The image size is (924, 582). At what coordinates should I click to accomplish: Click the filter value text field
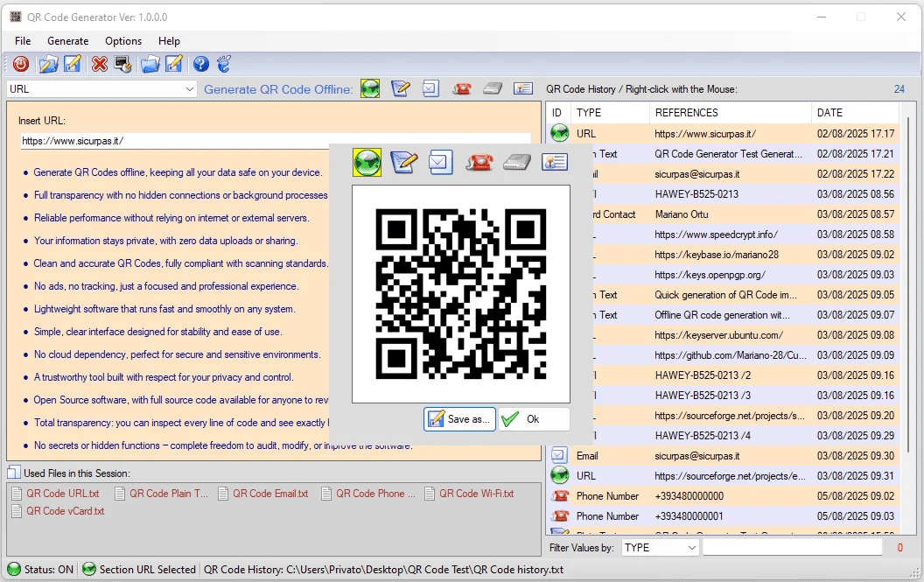[x=792, y=547]
